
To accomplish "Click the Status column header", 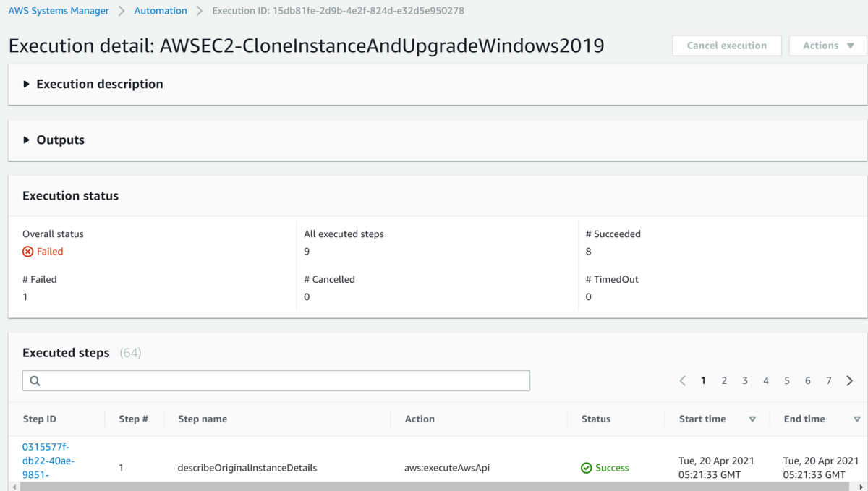I will (x=596, y=419).
